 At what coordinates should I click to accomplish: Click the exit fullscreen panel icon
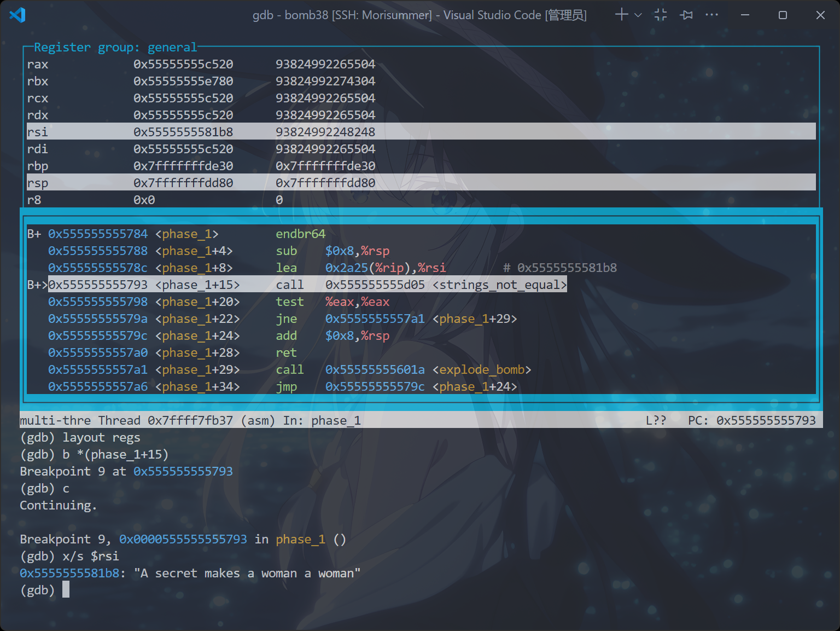661,15
